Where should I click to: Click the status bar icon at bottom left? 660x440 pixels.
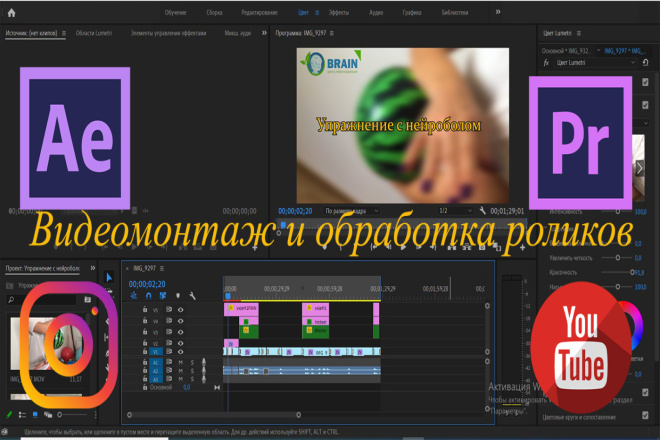pos(4,432)
